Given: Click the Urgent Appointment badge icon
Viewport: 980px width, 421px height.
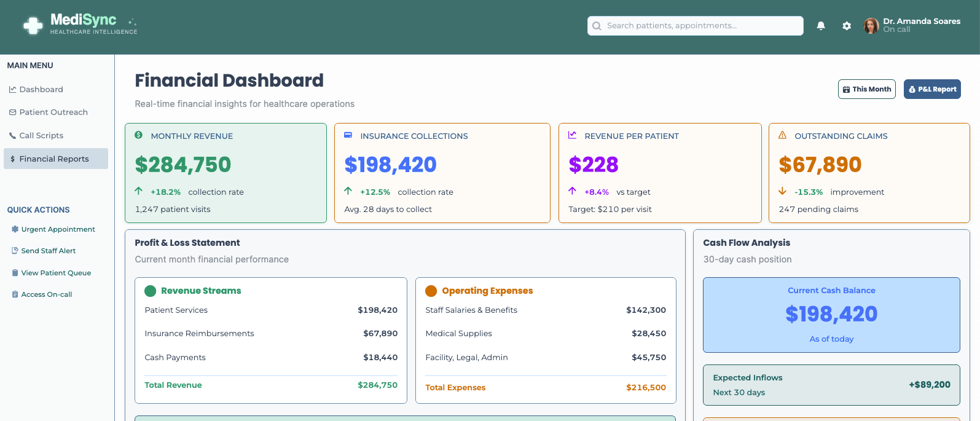Looking at the screenshot, I should [x=15, y=229].
